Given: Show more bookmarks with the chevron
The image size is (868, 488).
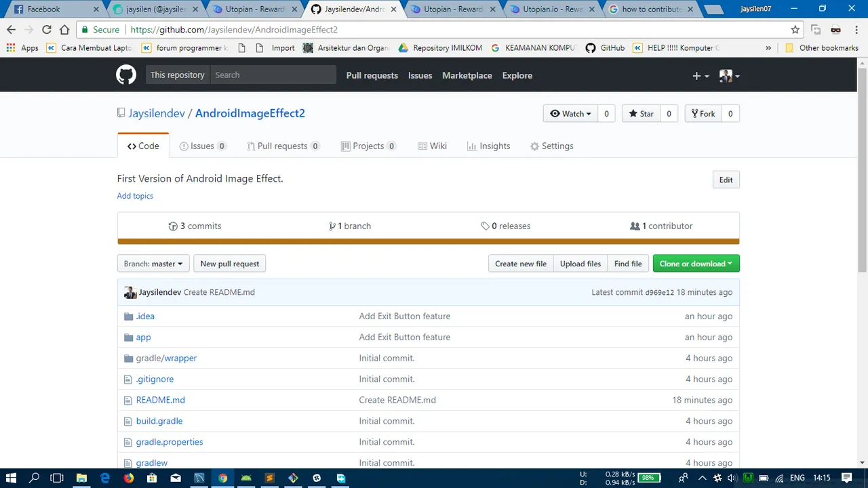Looking at the screenshot, I should point(768,48).
